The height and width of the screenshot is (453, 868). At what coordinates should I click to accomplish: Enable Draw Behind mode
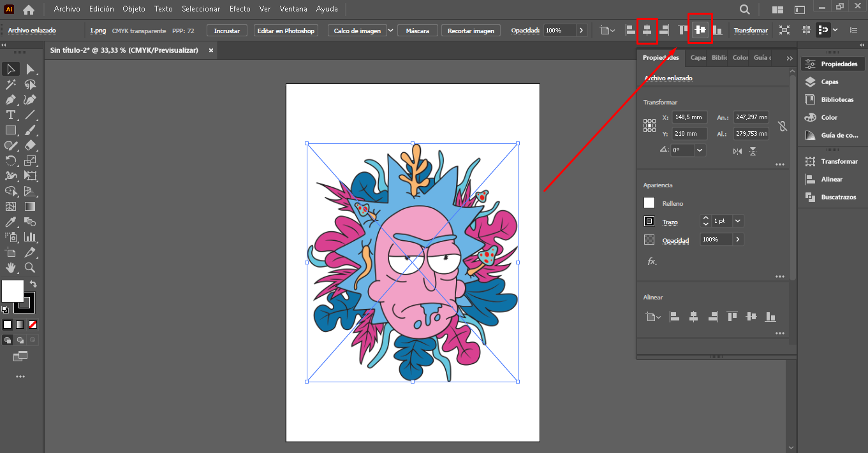coord(20,340)
